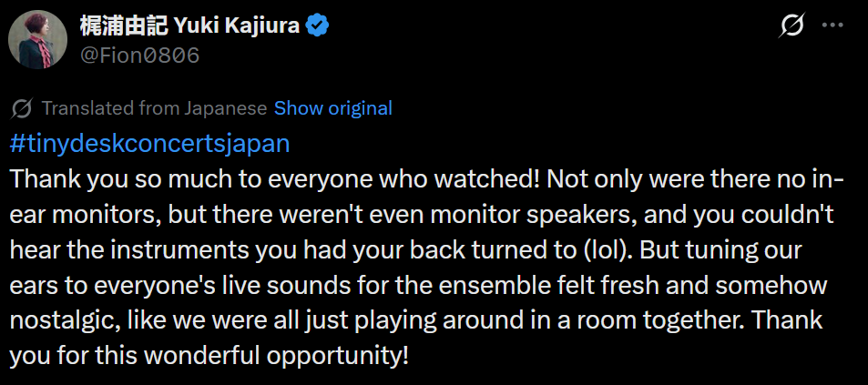868x385 pixels.
Task: Open the @Fion0806 handle
Action: point(140,56)
